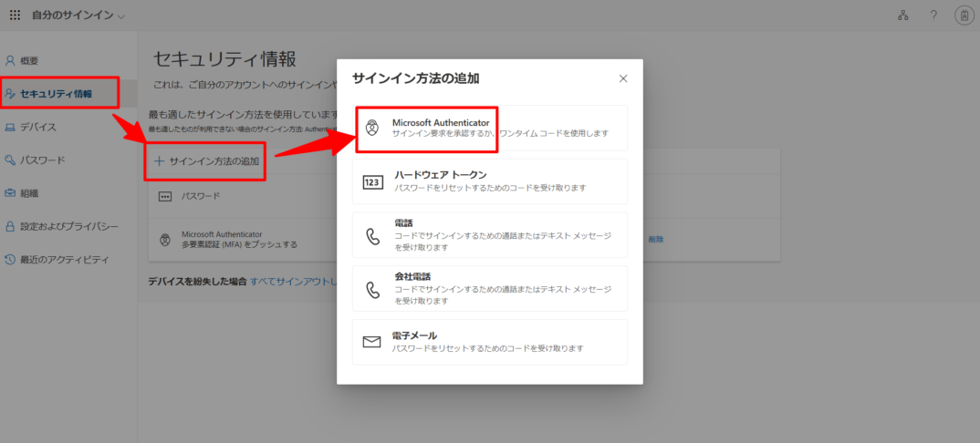Click the envelope icon beside 電子メール

tap(372, 342)
